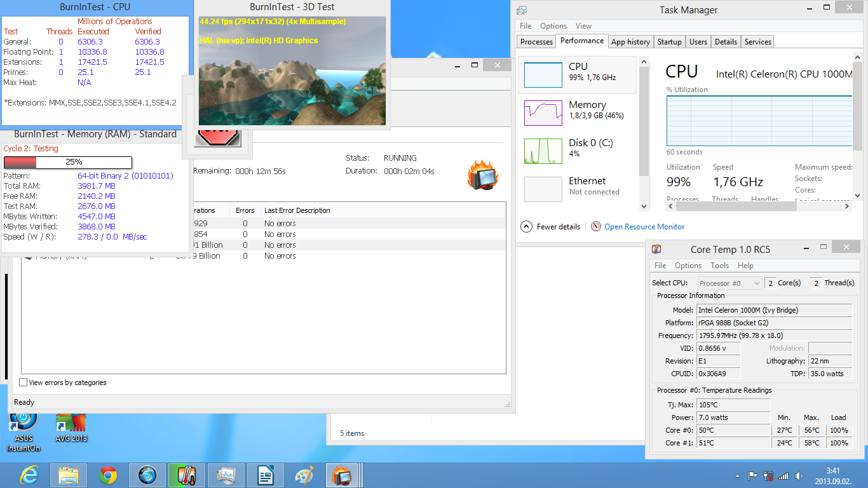Switch to Services tab
Image resolution: width=868 pixels, height=488 pixels.
(758, 42)
